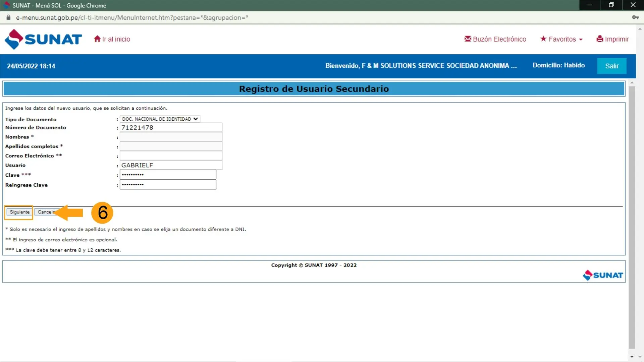This screenshot has width=644, height=362.
Task: Close the Chrome window
Action: pos(633,5)
